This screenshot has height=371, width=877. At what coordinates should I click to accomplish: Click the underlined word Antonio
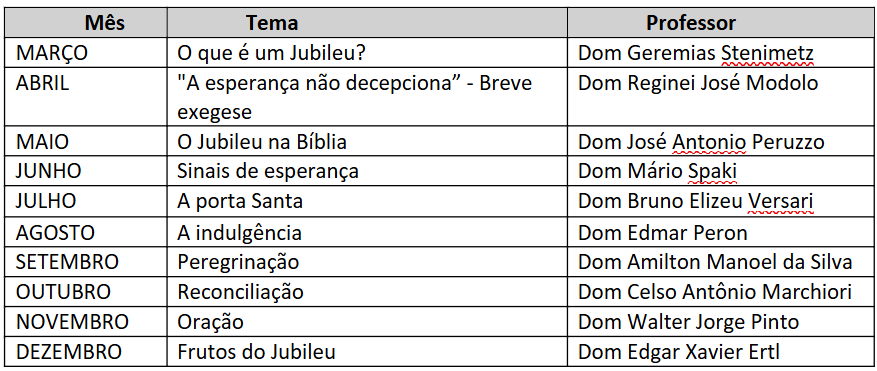(709, 142)
